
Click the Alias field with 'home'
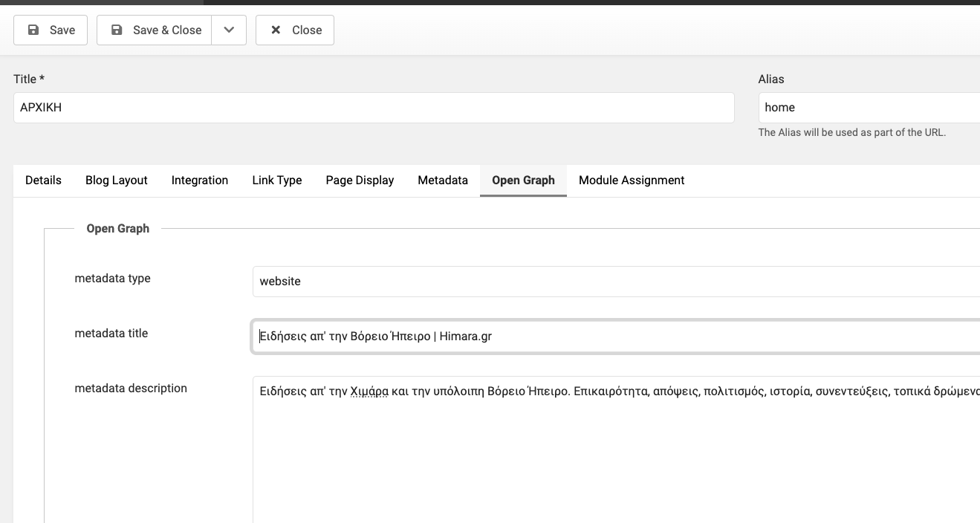868,108
